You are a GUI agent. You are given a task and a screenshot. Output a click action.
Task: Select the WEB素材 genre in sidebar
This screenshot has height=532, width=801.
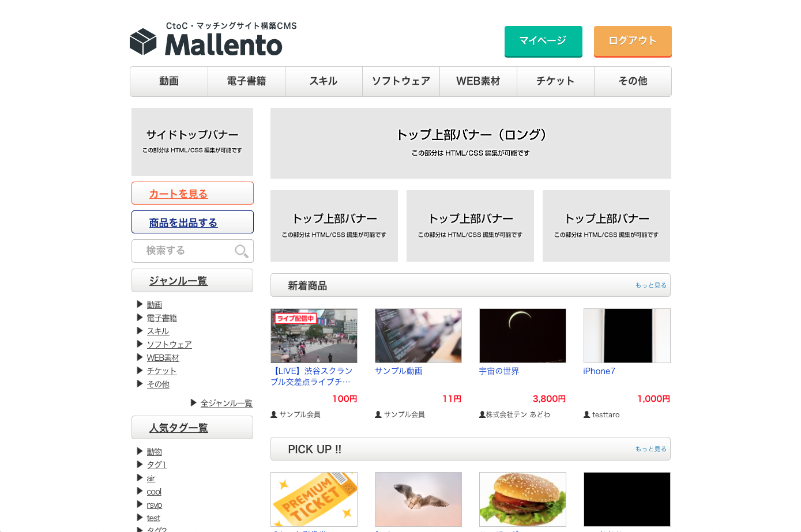point(163,358)
